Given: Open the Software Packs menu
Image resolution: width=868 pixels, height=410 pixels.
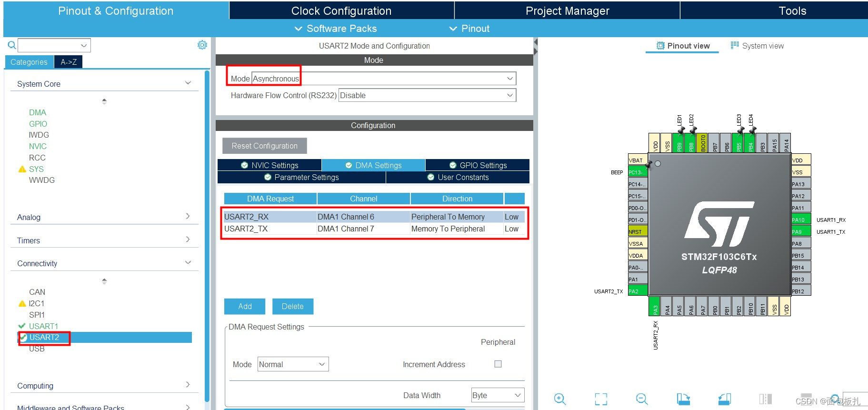Looking at the screenshot, I should (x=336, y=29).
